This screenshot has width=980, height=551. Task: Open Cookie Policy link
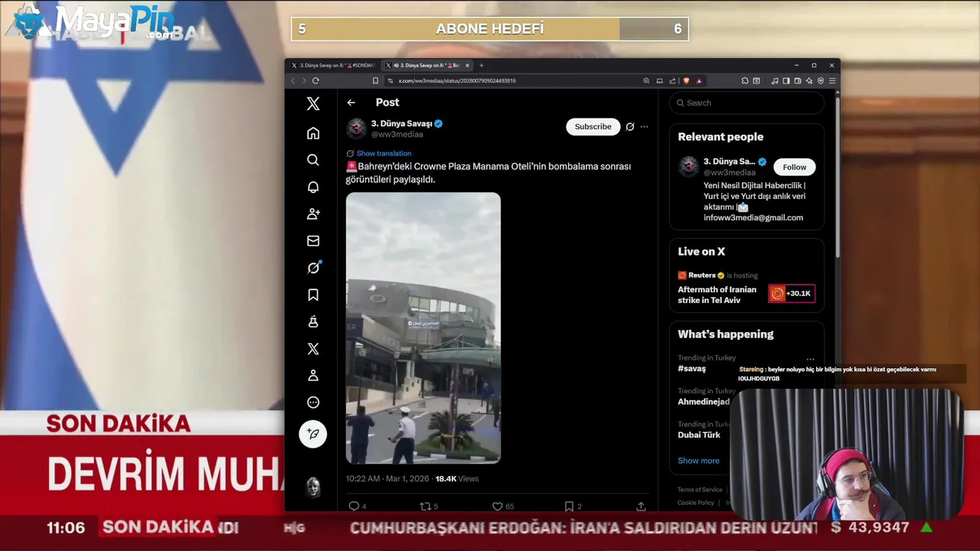click(696, 503)
